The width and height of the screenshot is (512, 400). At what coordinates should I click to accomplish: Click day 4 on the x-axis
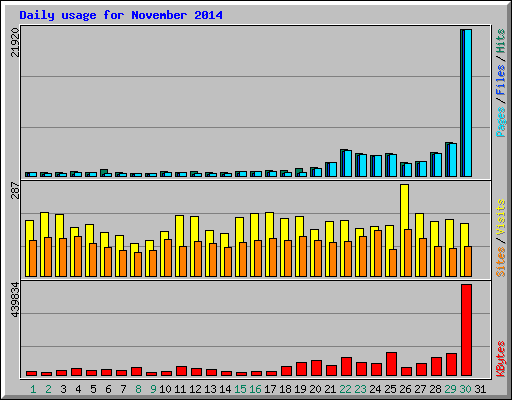(78, 389)
